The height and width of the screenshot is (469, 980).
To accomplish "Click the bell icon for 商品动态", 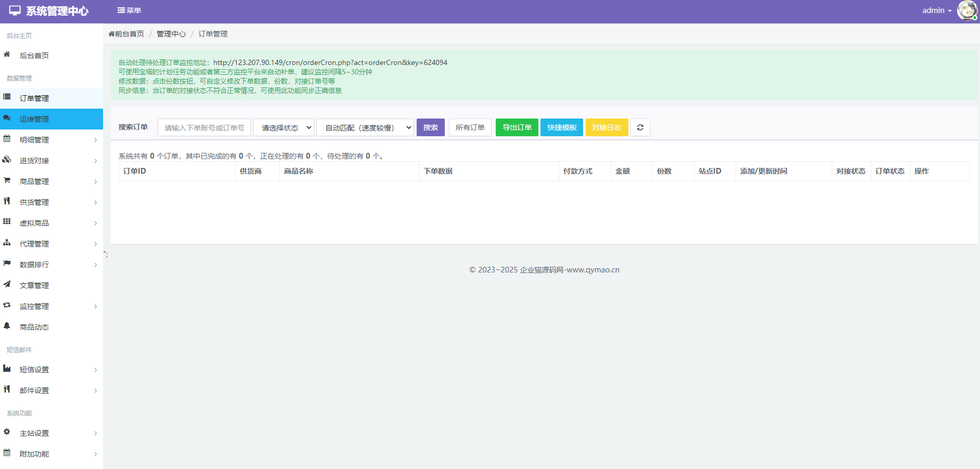I will (7, 326).
